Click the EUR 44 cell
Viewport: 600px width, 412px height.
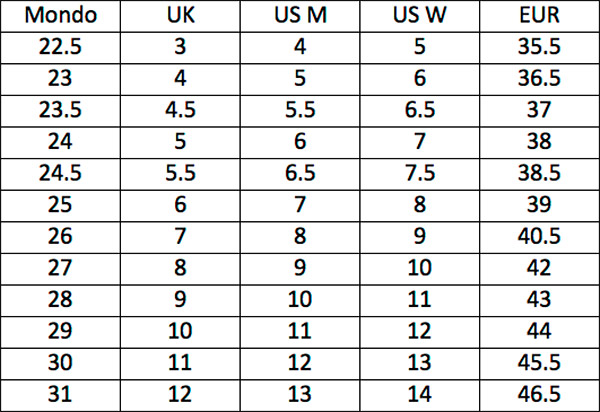(x=539, y=332)
